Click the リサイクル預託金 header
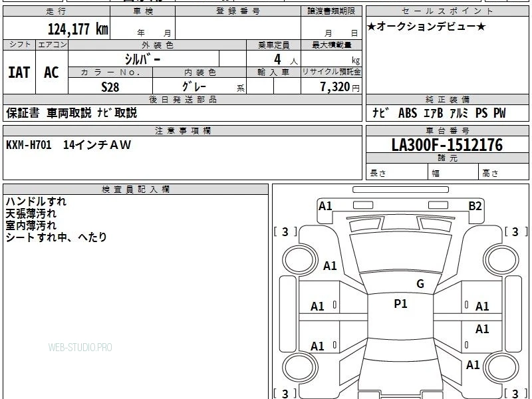The image size is (532, 399). (x=331, y=72)
